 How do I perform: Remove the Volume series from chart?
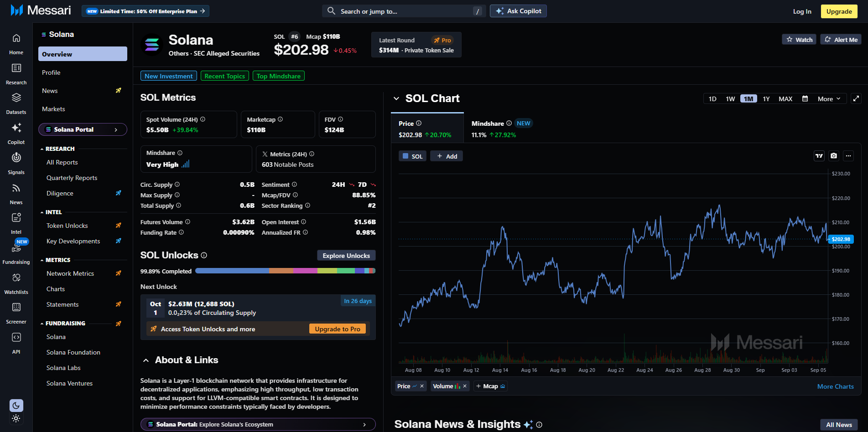click(465, 386)
